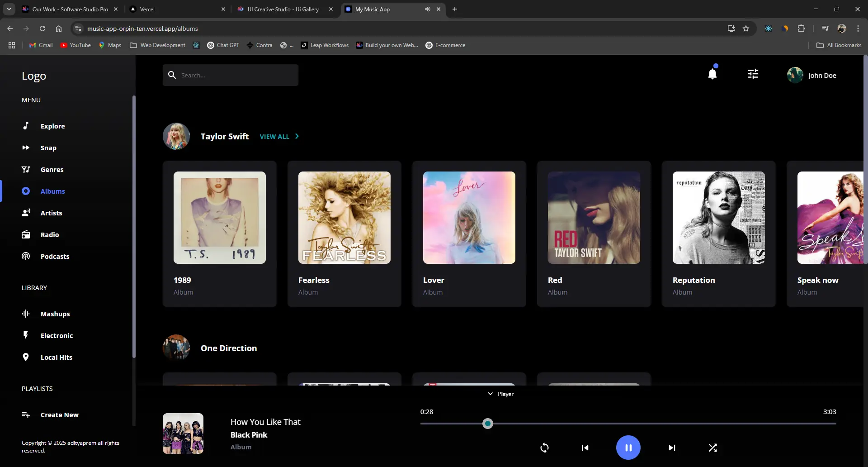Click the Electronic lightning bolt icon

tap(26, 335)
